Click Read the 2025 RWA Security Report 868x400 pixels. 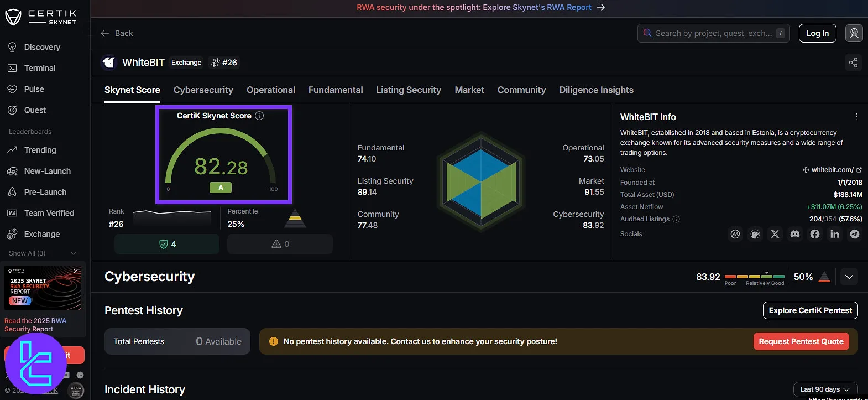(x=35, y=325)
